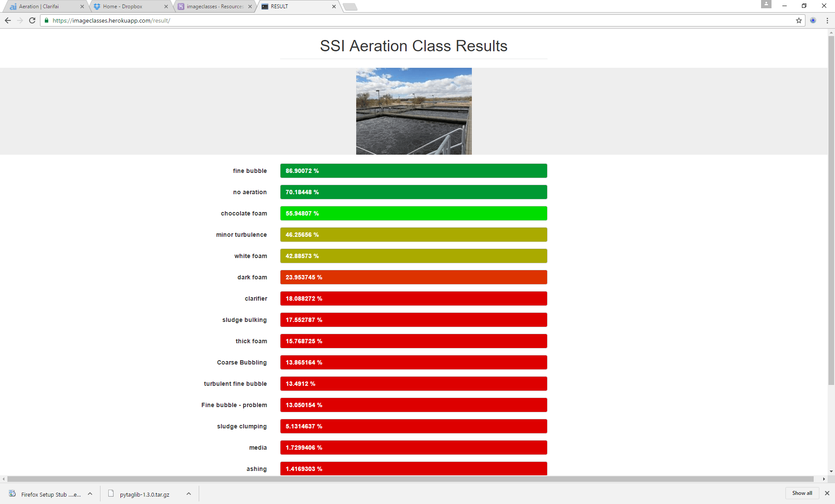Click the vertical scrollbar thumb

pos(831,211)
